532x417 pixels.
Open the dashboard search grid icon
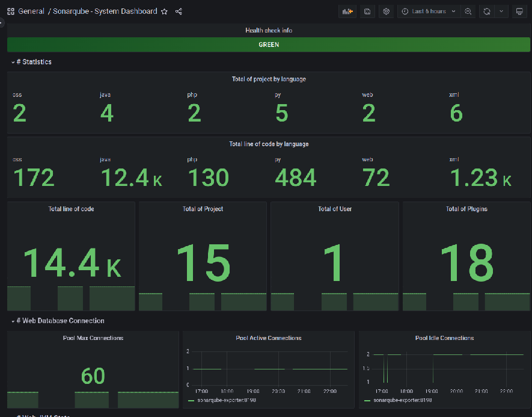11,11
